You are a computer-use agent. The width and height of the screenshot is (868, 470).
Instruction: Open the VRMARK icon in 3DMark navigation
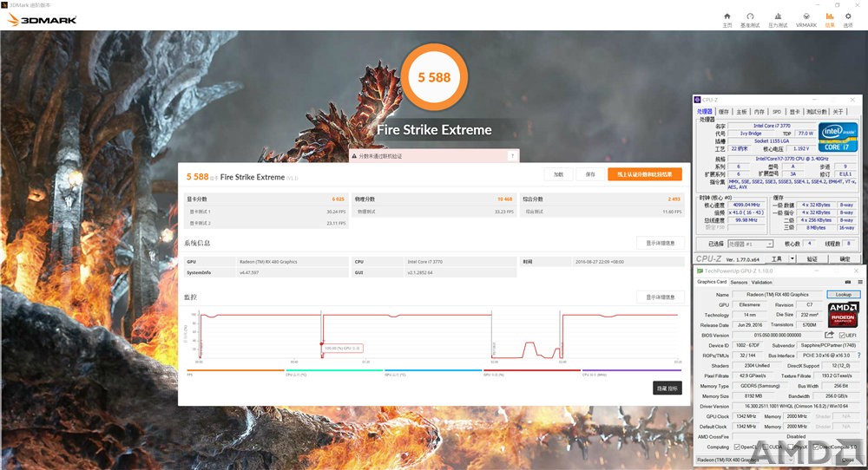(806, 16)
